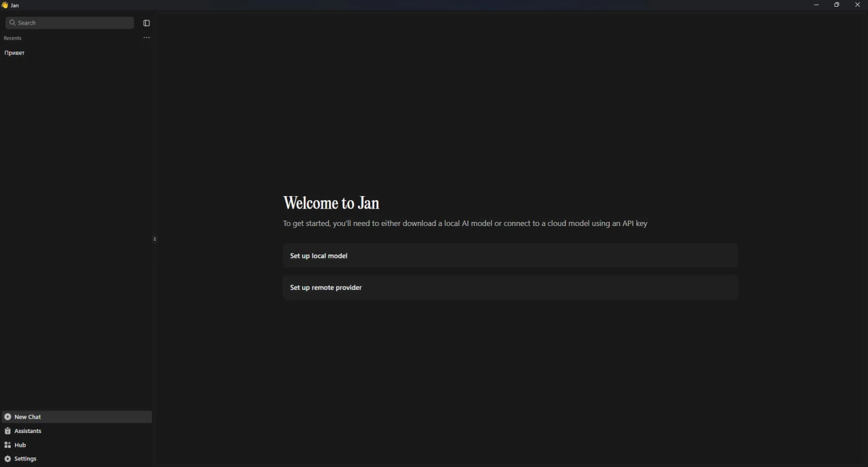Click the sidebar resize handle
This screenshot has height=467, width=868.
[155, 239]
